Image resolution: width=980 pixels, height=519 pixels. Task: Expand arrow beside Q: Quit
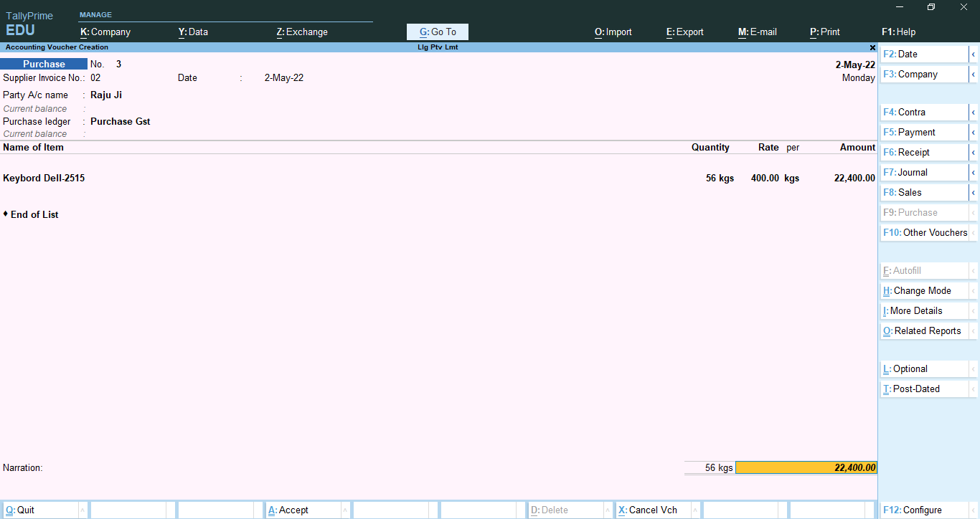click(83, 510)
